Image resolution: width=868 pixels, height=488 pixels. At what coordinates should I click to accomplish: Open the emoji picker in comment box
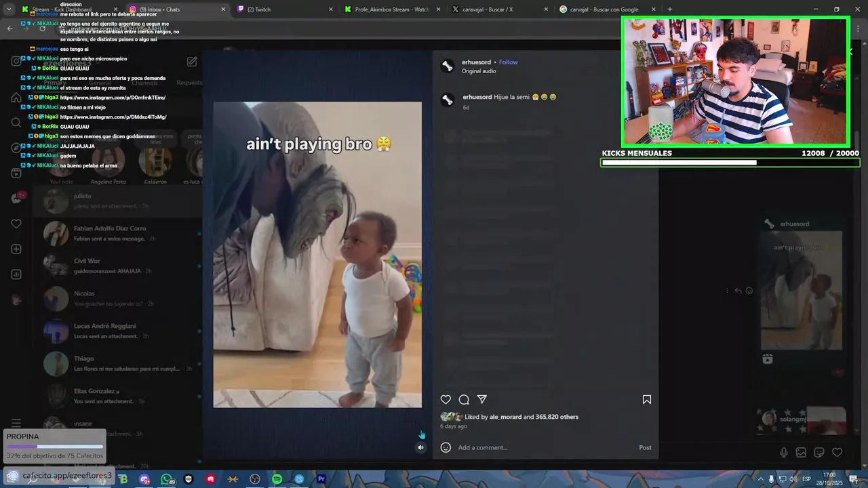pyautogui.click(x=446, y=447)
